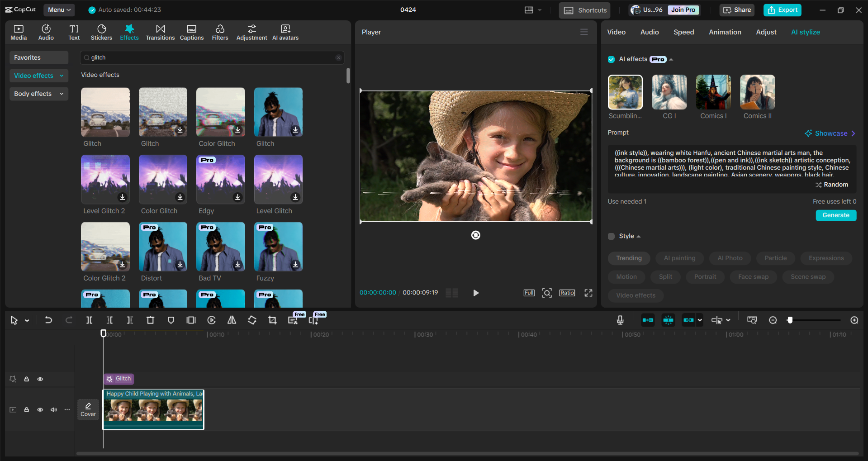Uncheck the AI effects checkbox
The width and height of the screenshot is (868, 461).
click(611, 59)
